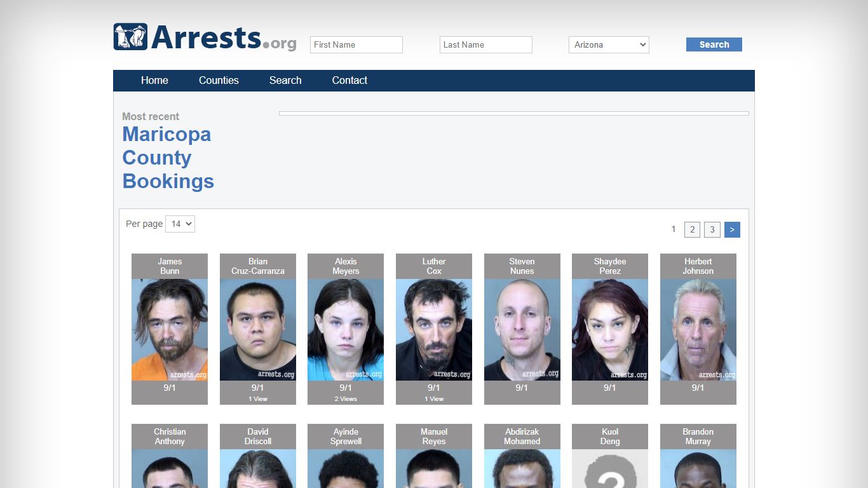Click the 9/1 date under James Bunn

pos(170,388)
